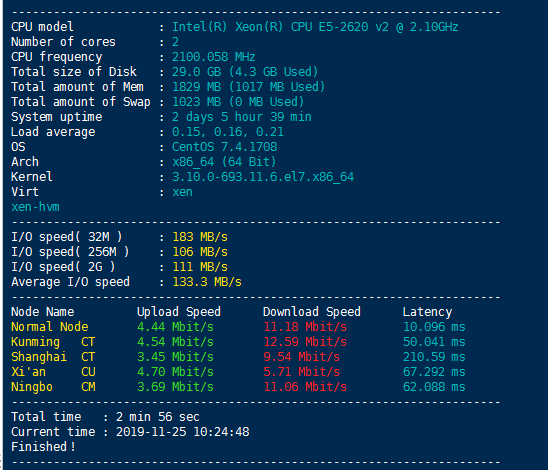Click the Upload Speed column header

179,312
